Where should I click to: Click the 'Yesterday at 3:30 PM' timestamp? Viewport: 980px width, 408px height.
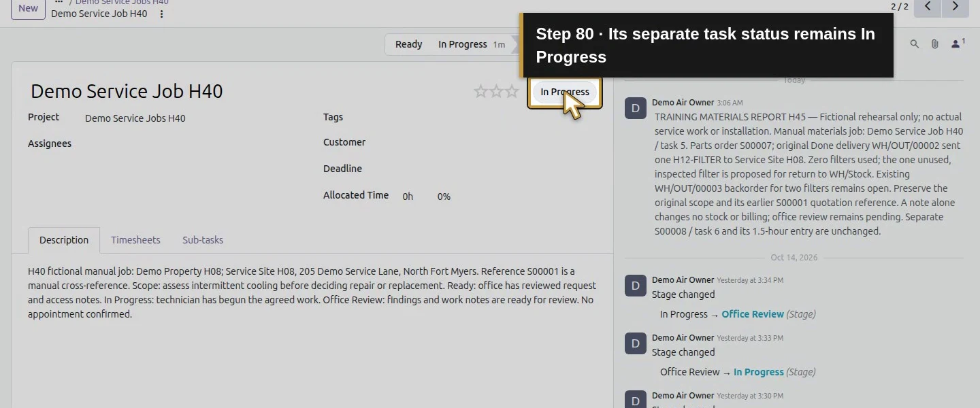[750, 396]
